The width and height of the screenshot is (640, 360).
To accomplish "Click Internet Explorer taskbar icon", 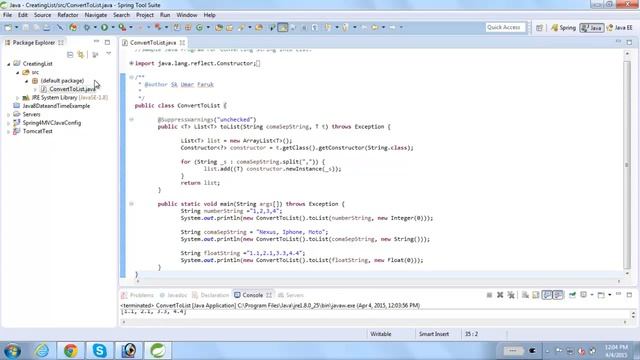I will pyautogui.click(x=42, y=350).
